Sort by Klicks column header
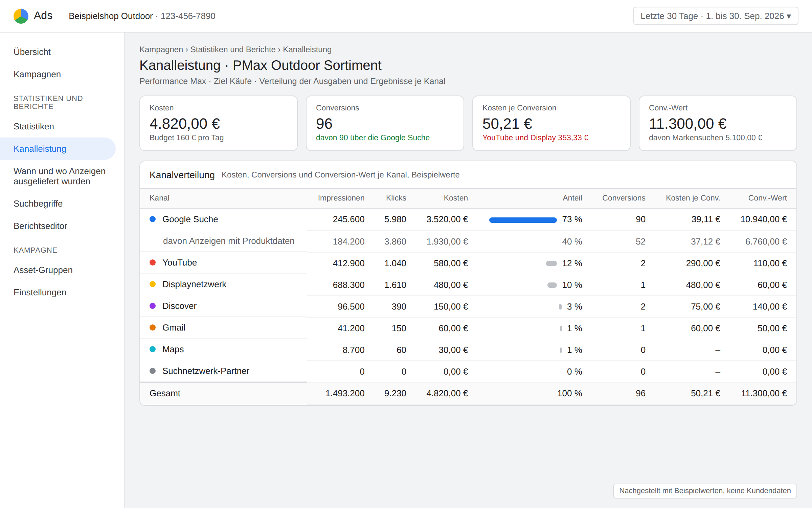Screen dimensions: 812x508 [396, 198]
